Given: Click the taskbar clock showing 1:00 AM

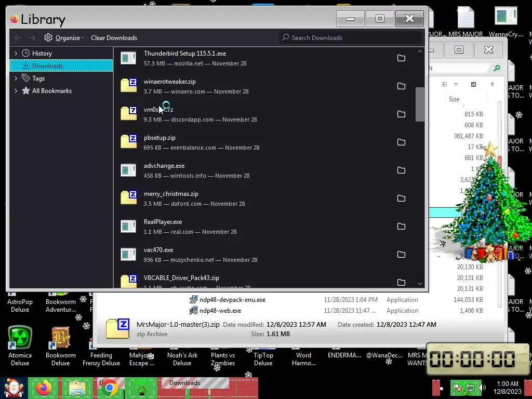Looking at the screenshot, I should point(507,388).
